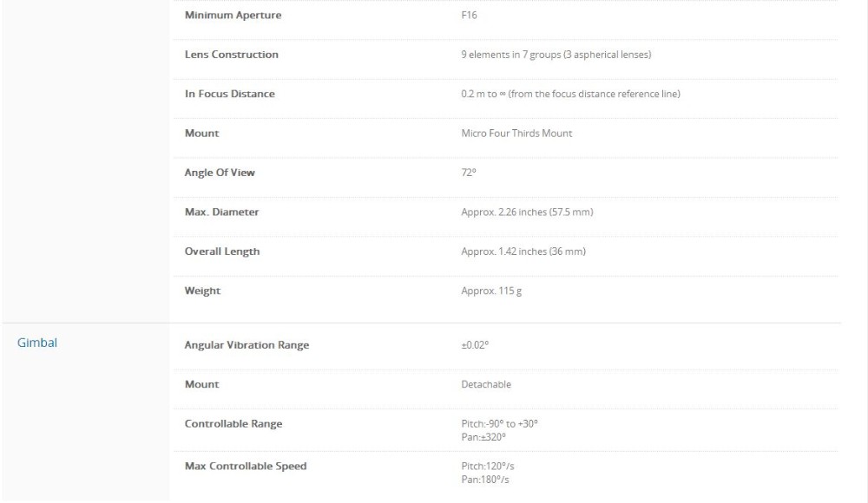Click the 9 elements in 7 groups text
The width and height of the screenshot is (868, 503).
[556, 55]
